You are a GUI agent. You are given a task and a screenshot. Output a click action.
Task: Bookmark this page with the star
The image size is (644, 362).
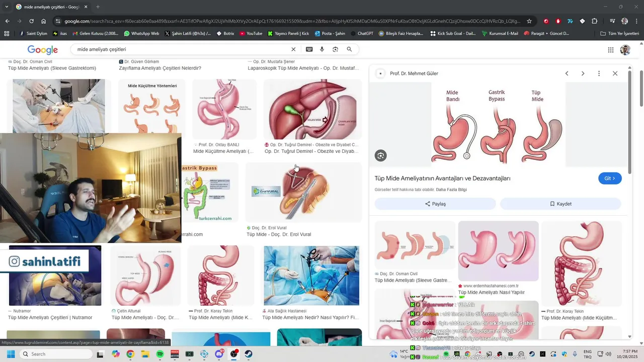coord(529,21)
